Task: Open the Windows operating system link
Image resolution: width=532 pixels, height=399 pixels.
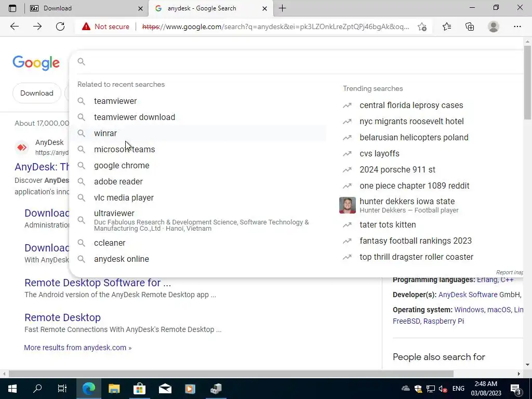Action: click(469, 310)
